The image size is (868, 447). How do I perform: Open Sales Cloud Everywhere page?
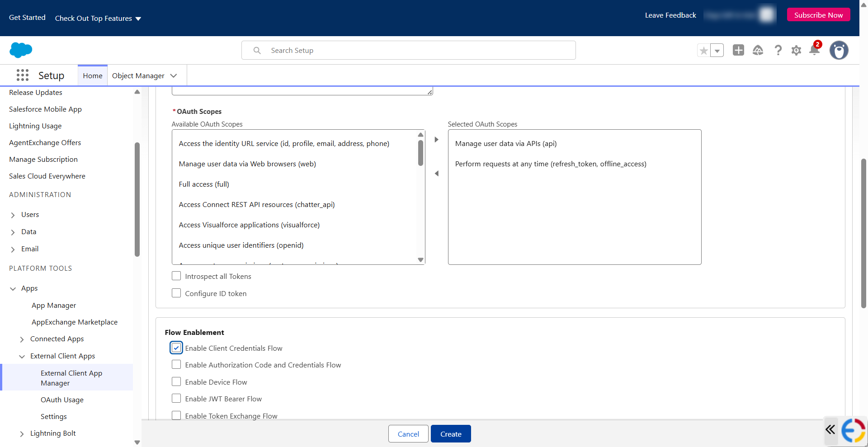pyautogui.click(x=47, y=176)
